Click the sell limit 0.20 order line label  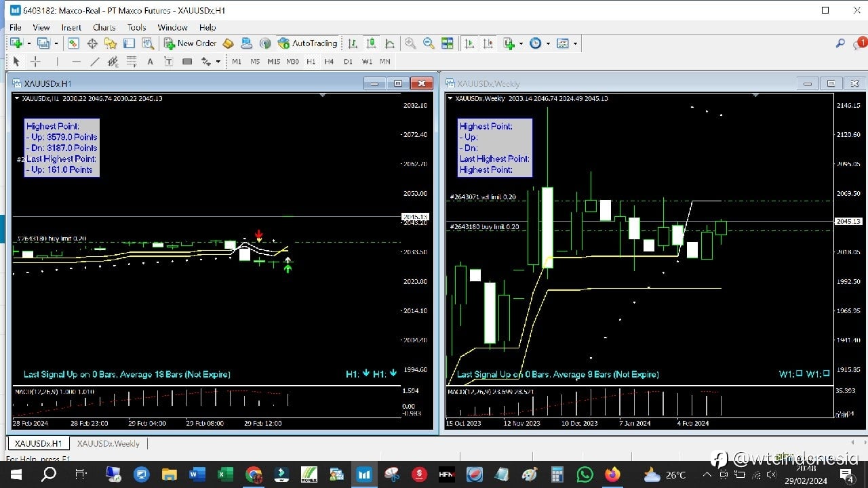click(483, 197)
